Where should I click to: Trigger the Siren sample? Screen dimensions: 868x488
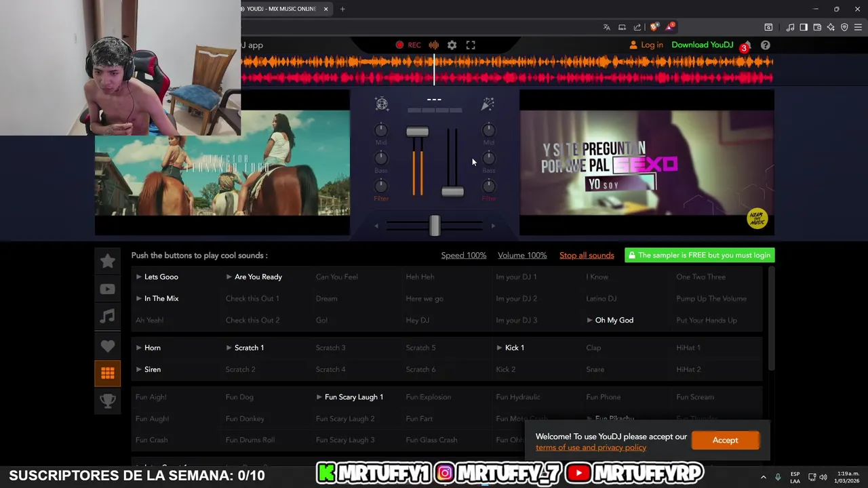pos(149,369)
